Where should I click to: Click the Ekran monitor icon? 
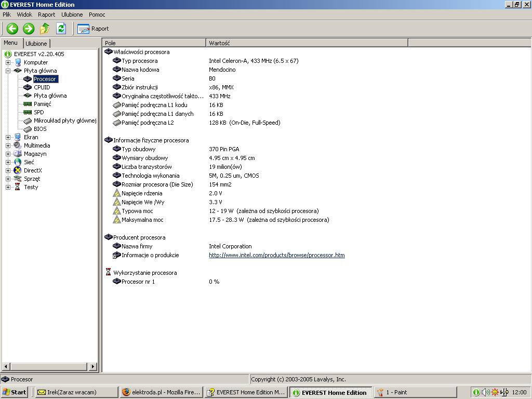pos(18,137)
